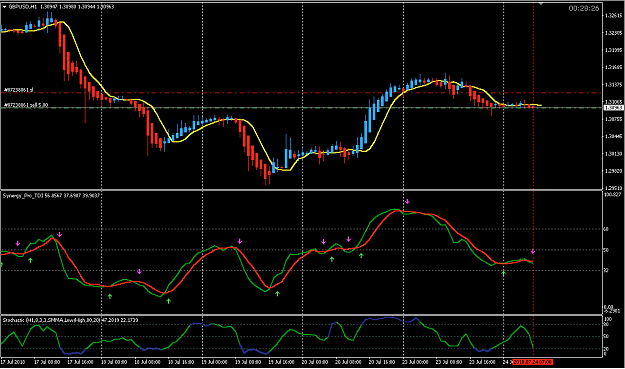625x369 pixels.
Task: Click the 1.32615 price axis label
Action: [x=614, y=16]
